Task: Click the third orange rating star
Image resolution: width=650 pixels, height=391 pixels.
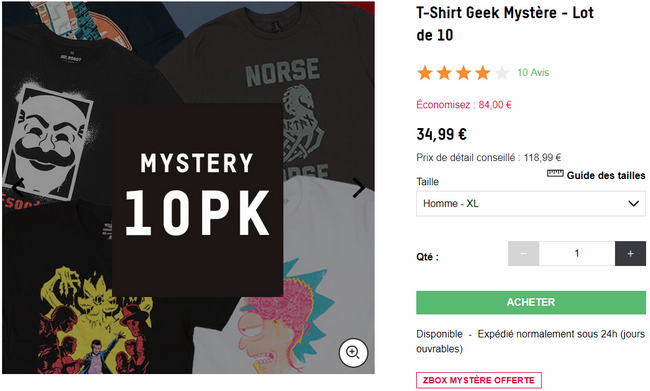Action: click(x=463, y=73)
